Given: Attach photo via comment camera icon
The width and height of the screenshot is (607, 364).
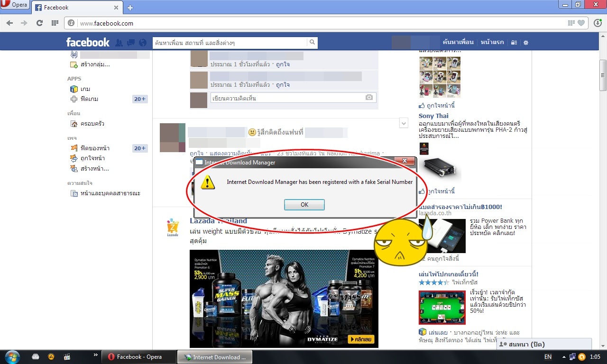Looking at the screenshot, I should point(369,98).
